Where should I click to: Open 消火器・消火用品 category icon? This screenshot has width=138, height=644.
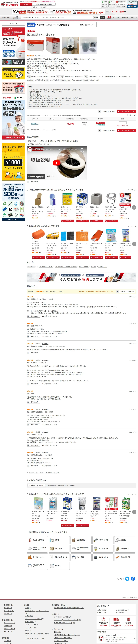pos(37,540)
